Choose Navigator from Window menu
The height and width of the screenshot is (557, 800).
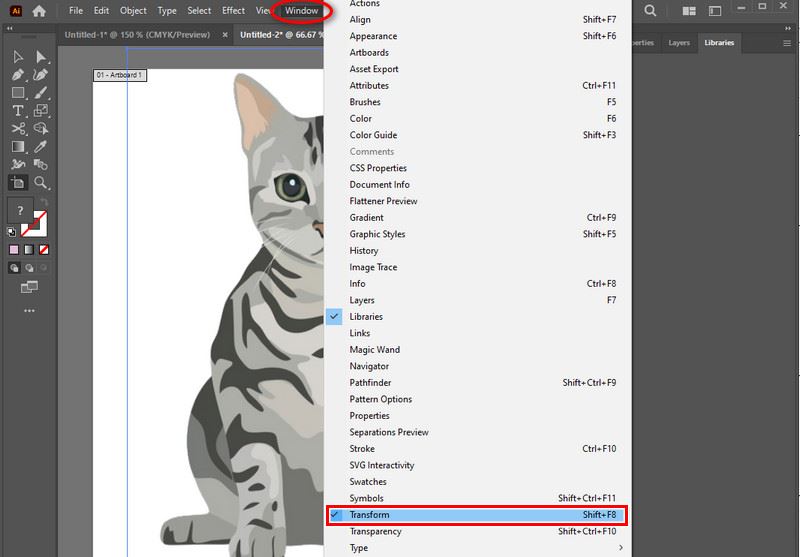476,366
